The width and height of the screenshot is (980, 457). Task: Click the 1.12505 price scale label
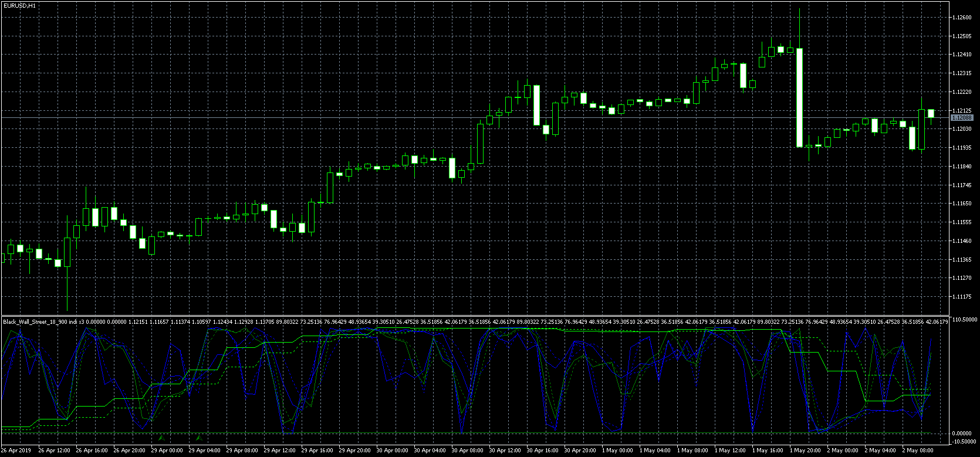coord(963,36)
